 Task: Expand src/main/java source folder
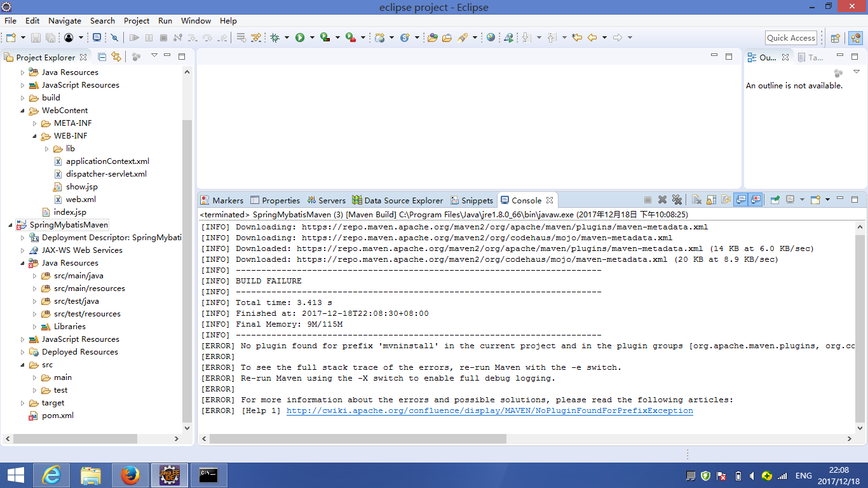click(x=35, y=276)
